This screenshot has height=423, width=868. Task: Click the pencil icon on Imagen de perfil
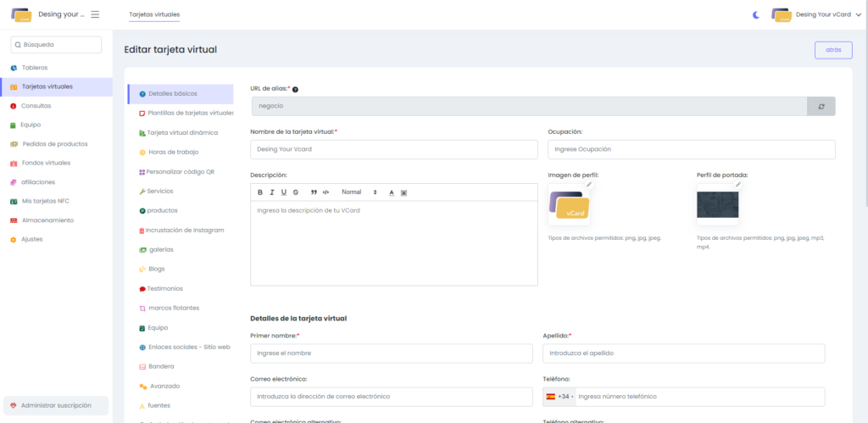(x=589, y=184)
